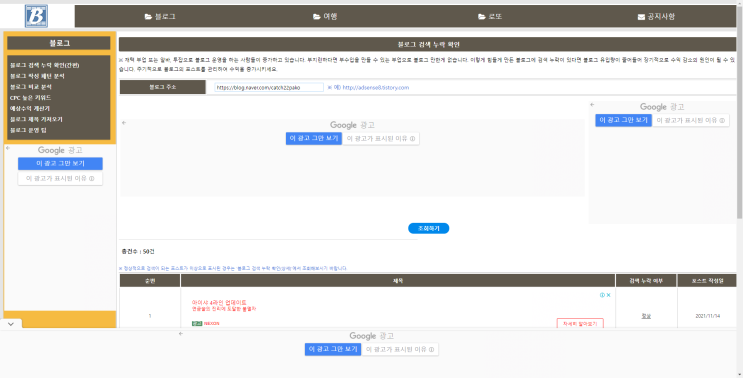The image size is (743, 378).
Task: Click back arrow on left sidebar ad
Action: click(x=8, y=148)
